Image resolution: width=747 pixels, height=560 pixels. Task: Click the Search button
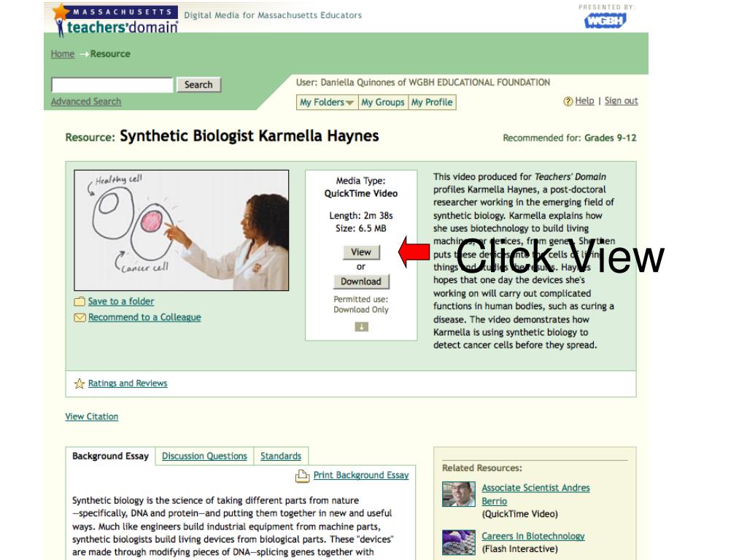(198, 85)
